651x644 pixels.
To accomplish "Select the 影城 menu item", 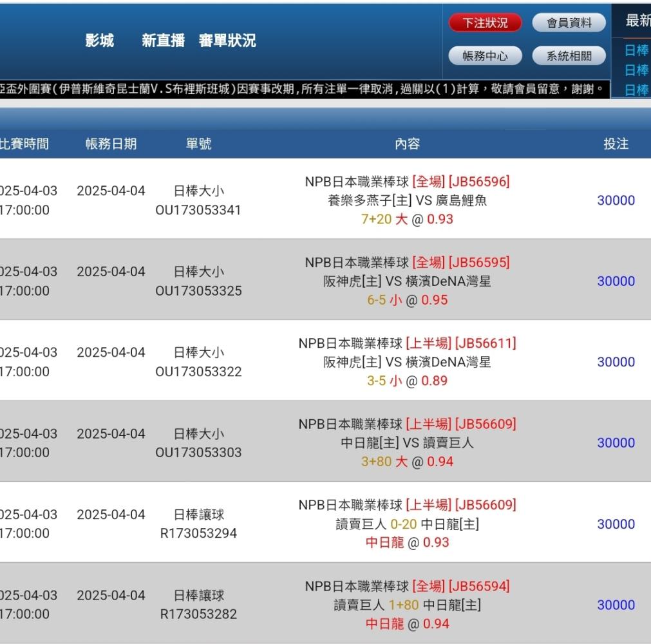I will (100, 41).
